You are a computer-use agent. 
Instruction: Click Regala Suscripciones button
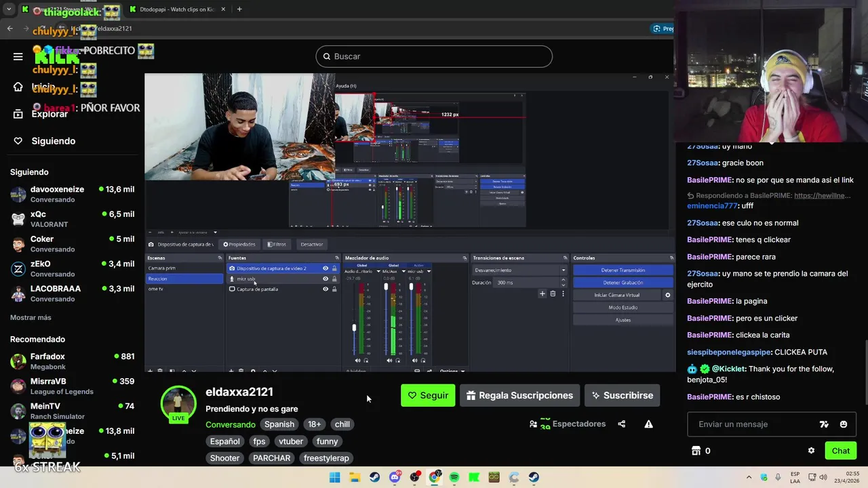(x=520, y=396)
